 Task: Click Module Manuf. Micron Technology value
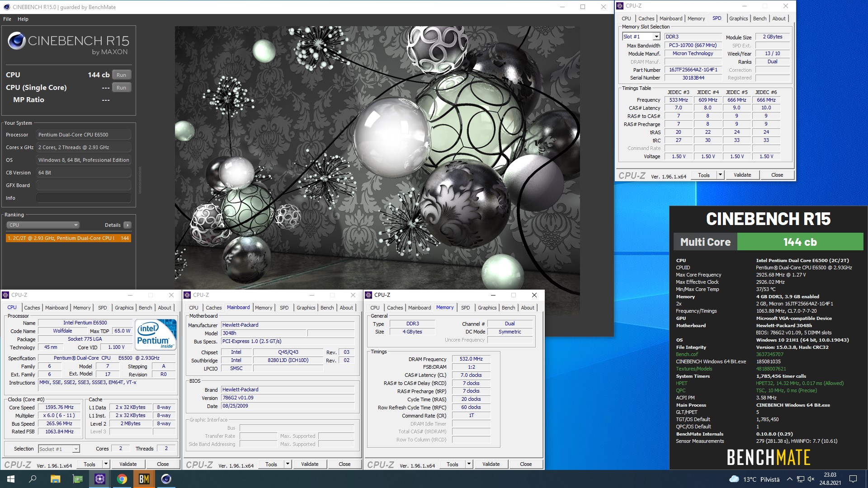coord(693,53)
